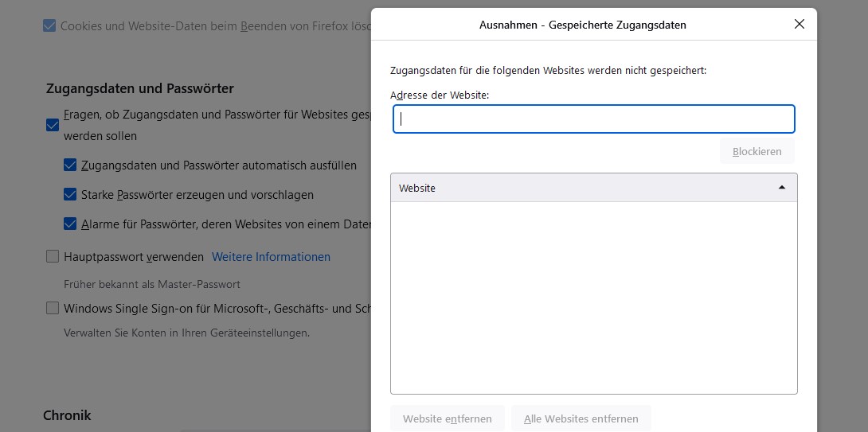
Task: Open the Weitere Informationen link
Action: pyautogui.click(x=271, y=257)
